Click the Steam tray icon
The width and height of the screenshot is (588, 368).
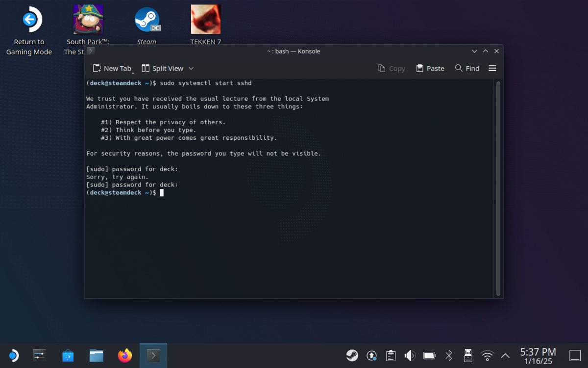[x=352, y=355]
